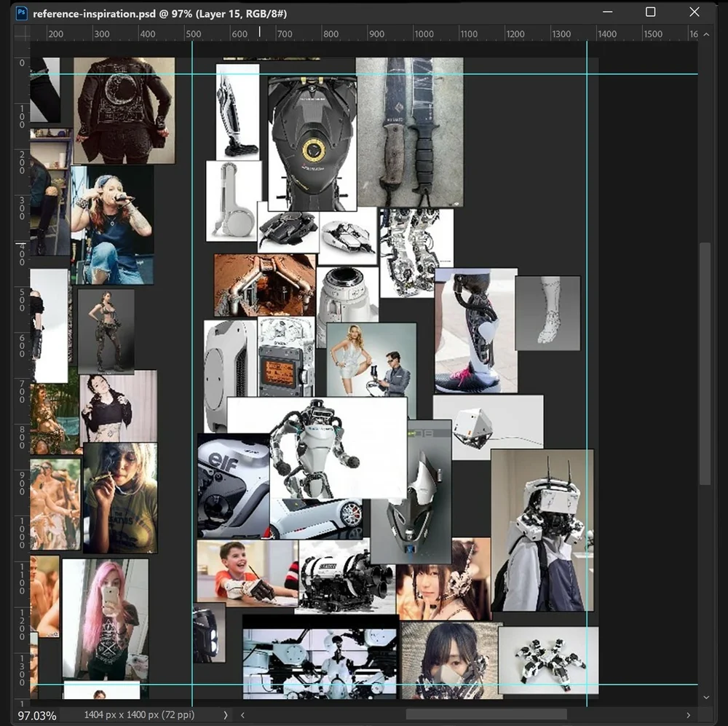Image resolution: width=728 pixels, height=726 pixels.
Task: Click the zoom percentage field showing 97.03%
Action: click(x=37, y=715)
